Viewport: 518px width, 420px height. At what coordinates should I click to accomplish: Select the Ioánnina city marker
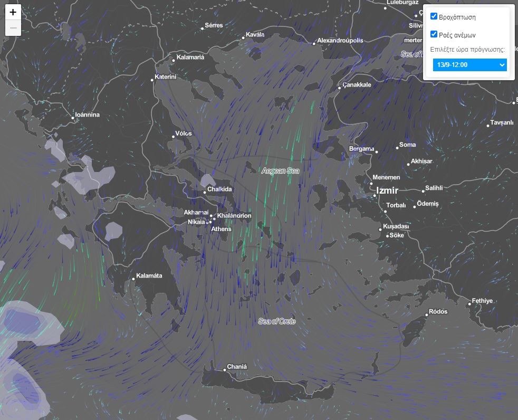pyautogui.click(x=73, y=118)
